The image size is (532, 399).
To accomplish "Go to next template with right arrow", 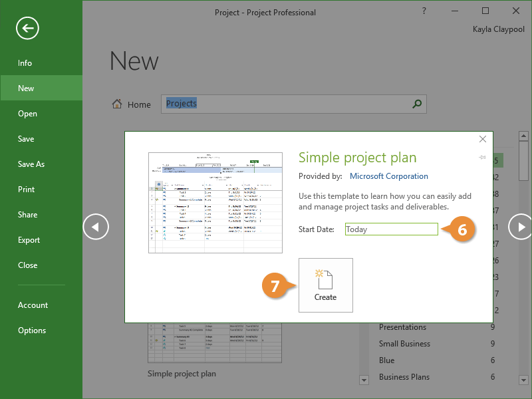I will tap(520, 227).
